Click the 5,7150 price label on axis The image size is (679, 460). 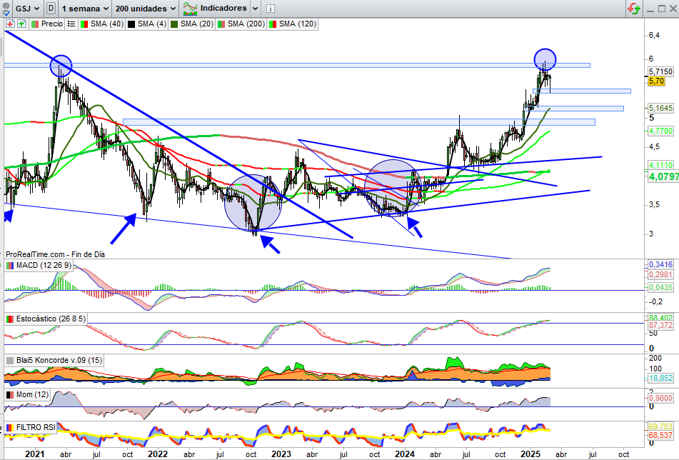pyautogui.click(x=661, y=71)
